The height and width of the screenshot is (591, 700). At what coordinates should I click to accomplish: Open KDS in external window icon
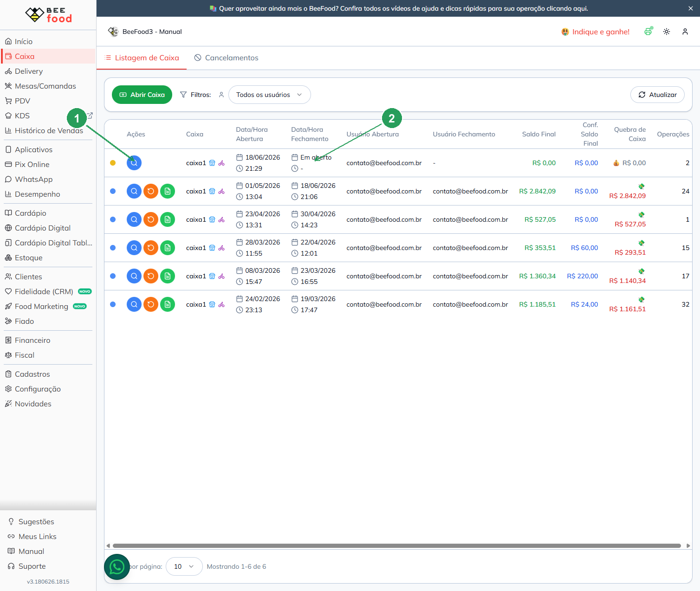click(x=90, y=116)
